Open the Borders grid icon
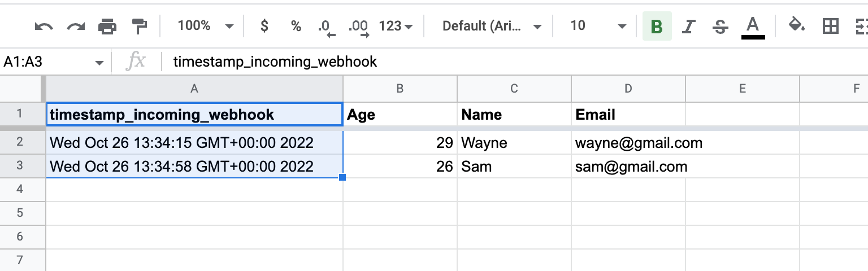 coord(830,26)
